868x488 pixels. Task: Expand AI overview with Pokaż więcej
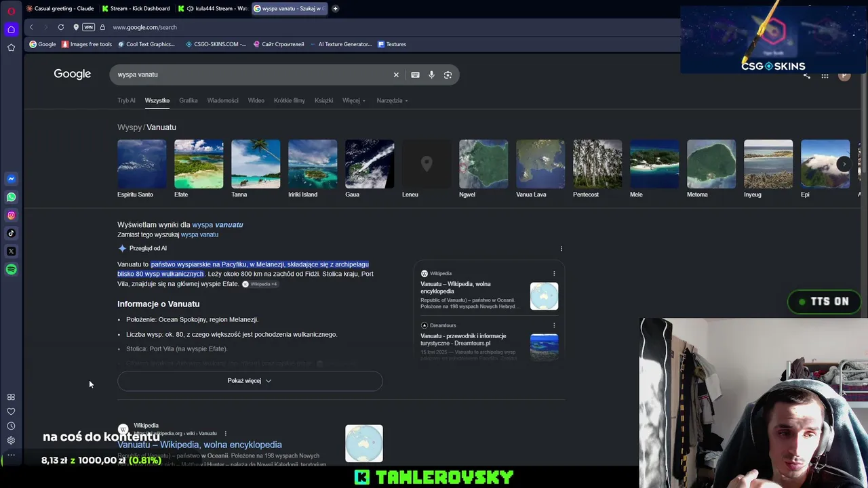250,381
